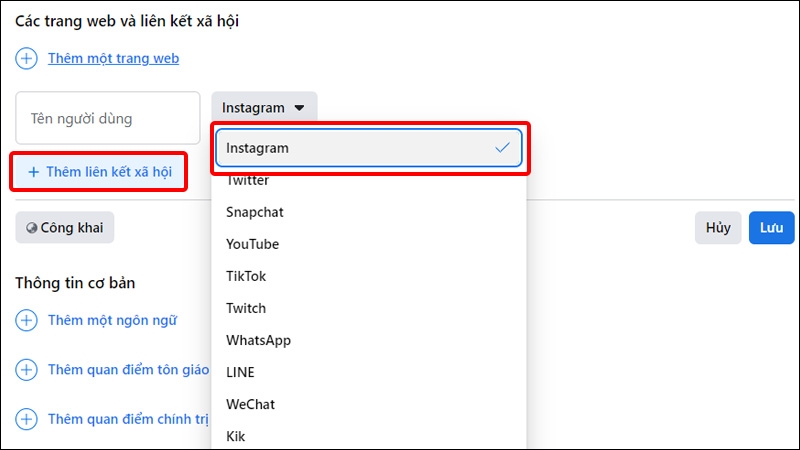This screenshot has width=800, height=450.
Task: Click the Thêm liên kết xã hội button
Action: point(99,172)
